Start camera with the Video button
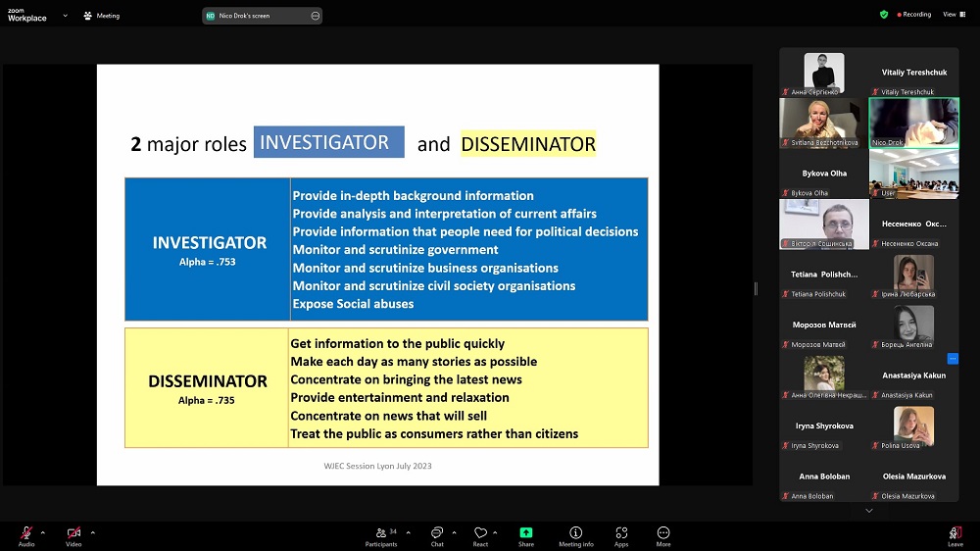The width and height of the screenshot is (980, 551). pyautogui.click(x=73, y=534)
